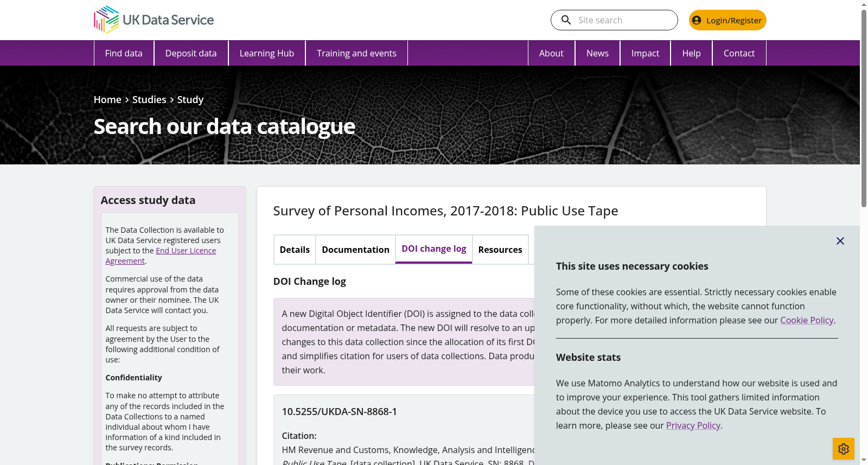Click the 'Access study data' heading
The width and height of the screenshot is (868, 465).
tap(148, 200)
